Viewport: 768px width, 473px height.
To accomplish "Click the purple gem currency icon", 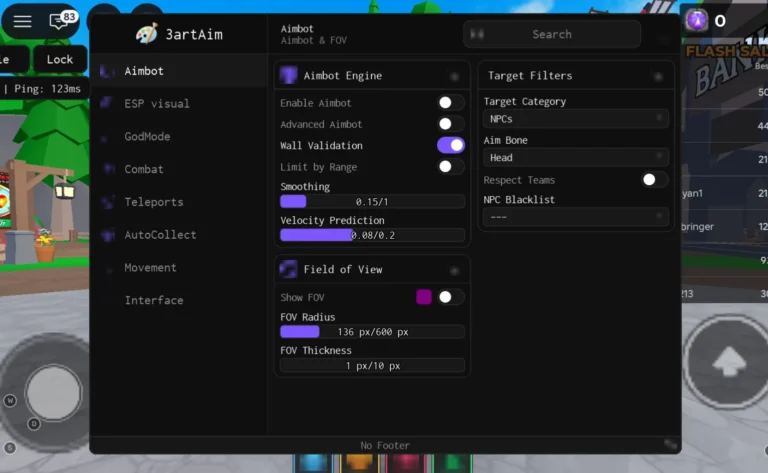I will 696,21.
